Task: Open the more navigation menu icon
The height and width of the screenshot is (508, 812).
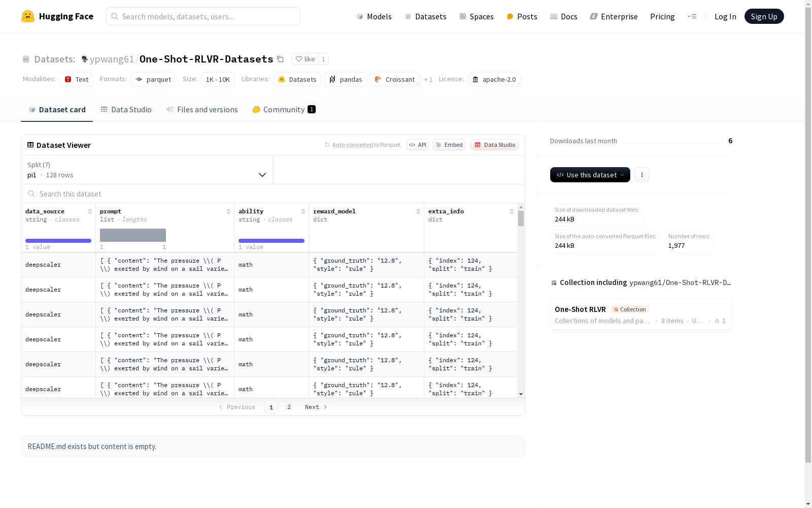Action: [x=692, y=16]
